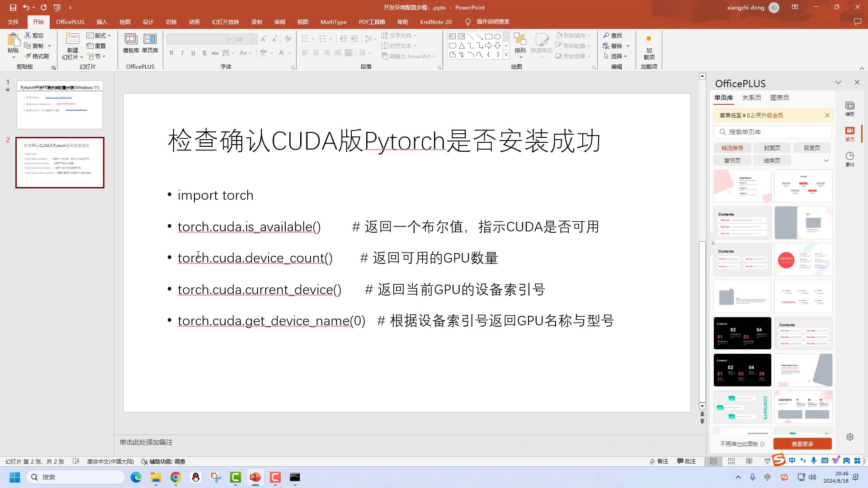This screenshot has height=488, width=868.
Task: Toggle the 批注 comments pane button
Action: coord(686,461)
